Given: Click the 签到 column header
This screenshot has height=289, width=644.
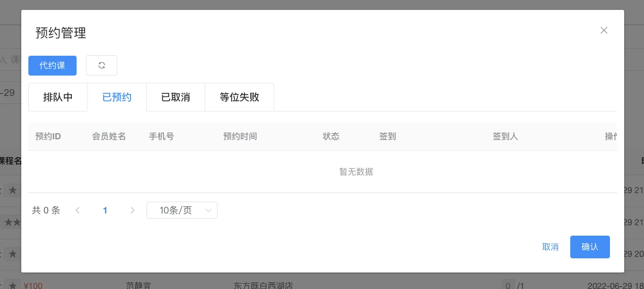Looking at the screenshot, I should coord(388,136).
